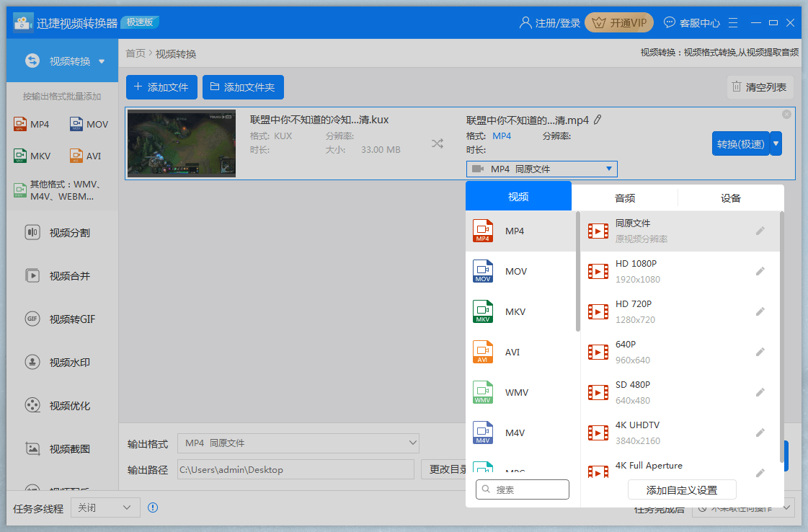Open the MP4 同原文件 format dropdown on file row

click(x=541, y=169)
